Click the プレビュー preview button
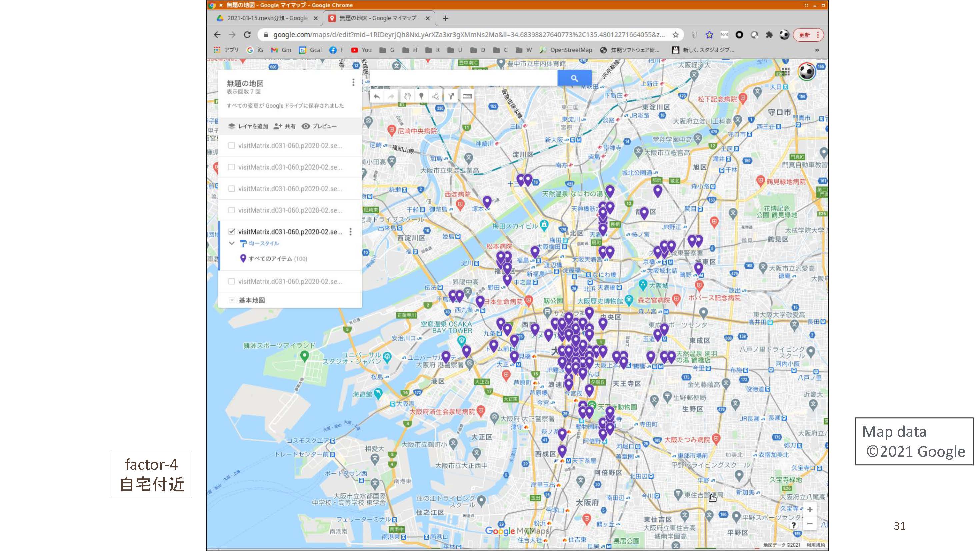This screenshot has height=551, width=980. coord(319,126)
